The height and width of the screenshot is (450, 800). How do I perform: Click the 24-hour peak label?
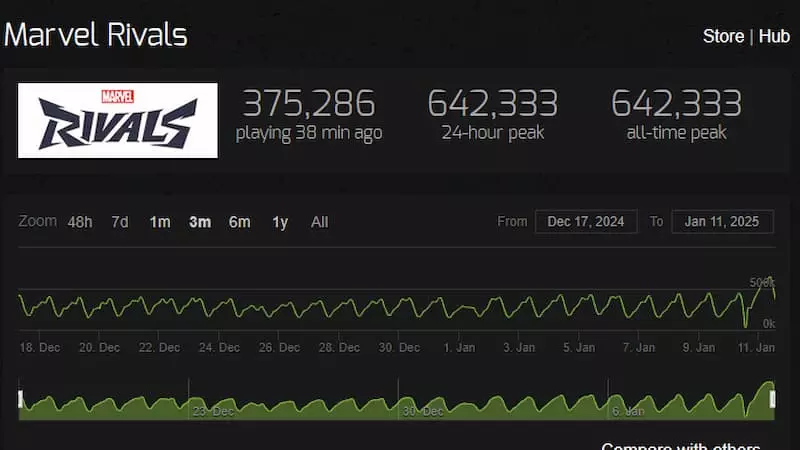(x=493, y=133)
